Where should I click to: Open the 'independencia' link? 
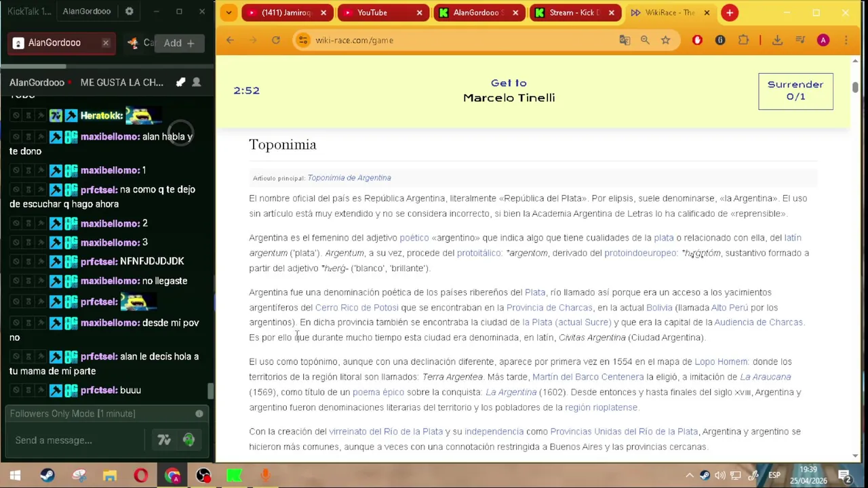[494, 432]
